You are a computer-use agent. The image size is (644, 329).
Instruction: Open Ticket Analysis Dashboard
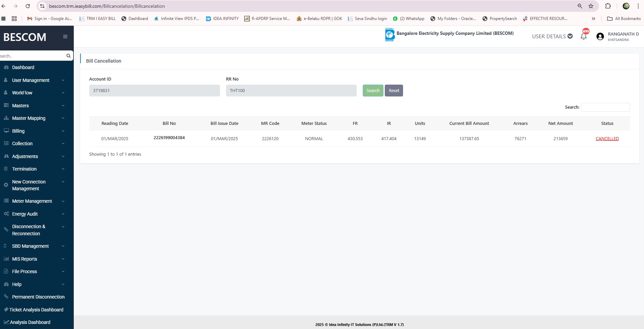[x=37, y=310]
